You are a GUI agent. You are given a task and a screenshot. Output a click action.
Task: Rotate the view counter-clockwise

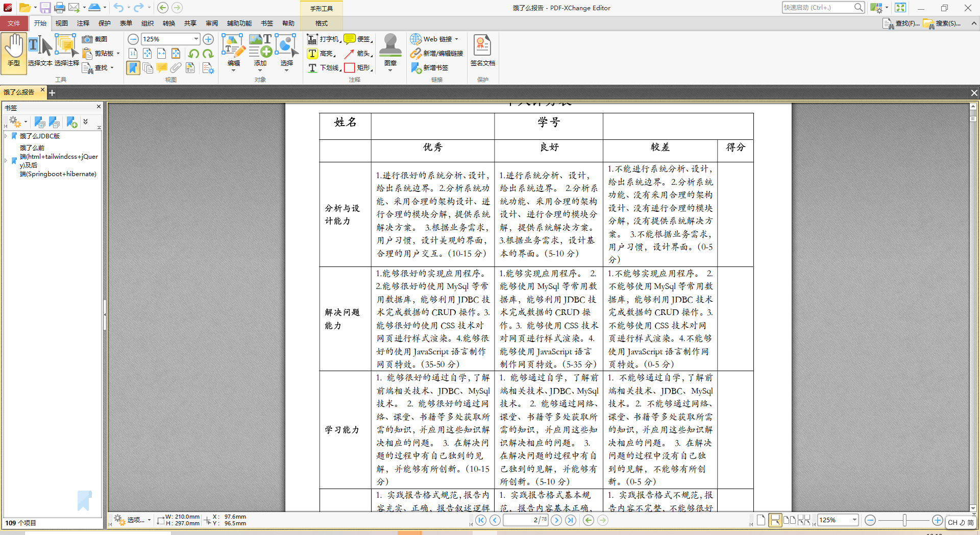pos(193,54)
